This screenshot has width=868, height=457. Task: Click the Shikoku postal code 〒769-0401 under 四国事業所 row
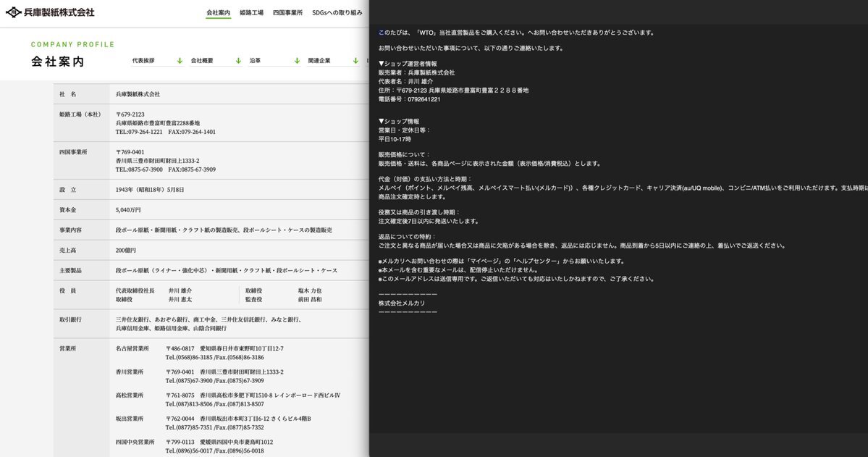130,152
